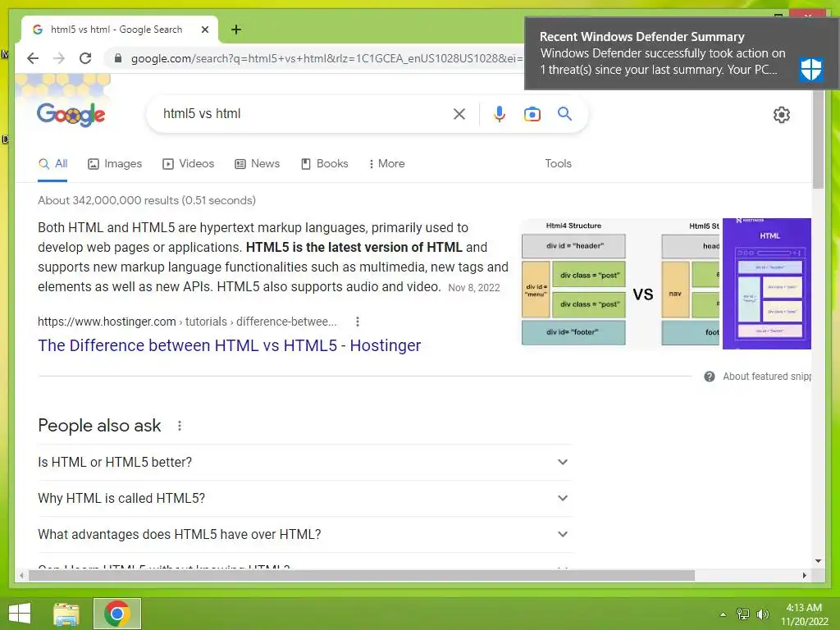The image size is (840, 630).
Task: Open the search Tools button
Action: pos(558,164)
